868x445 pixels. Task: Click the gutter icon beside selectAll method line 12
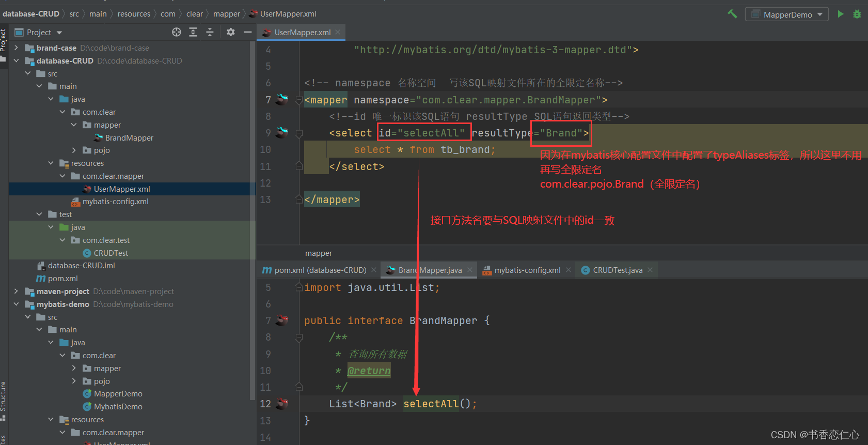282,403
